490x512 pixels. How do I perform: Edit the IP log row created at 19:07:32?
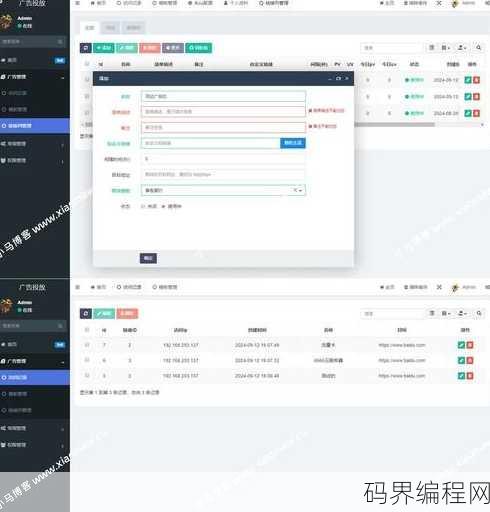click(461, 360)
